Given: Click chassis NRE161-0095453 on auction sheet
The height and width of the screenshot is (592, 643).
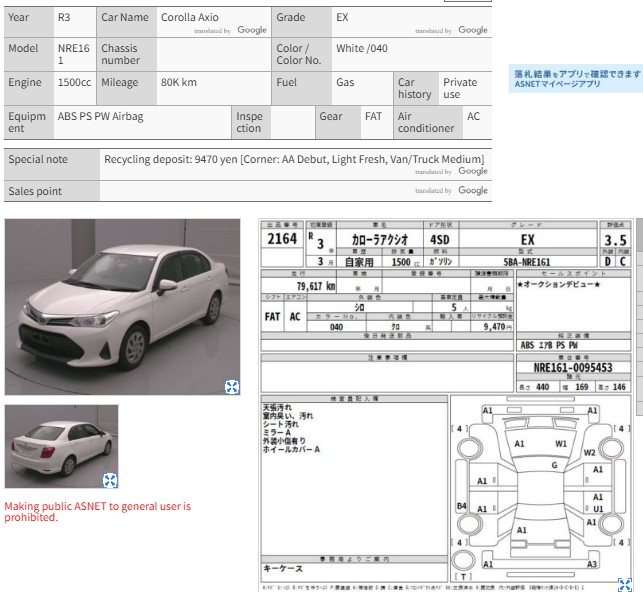Looking at the screenshot, I should (x=573, y=367).
